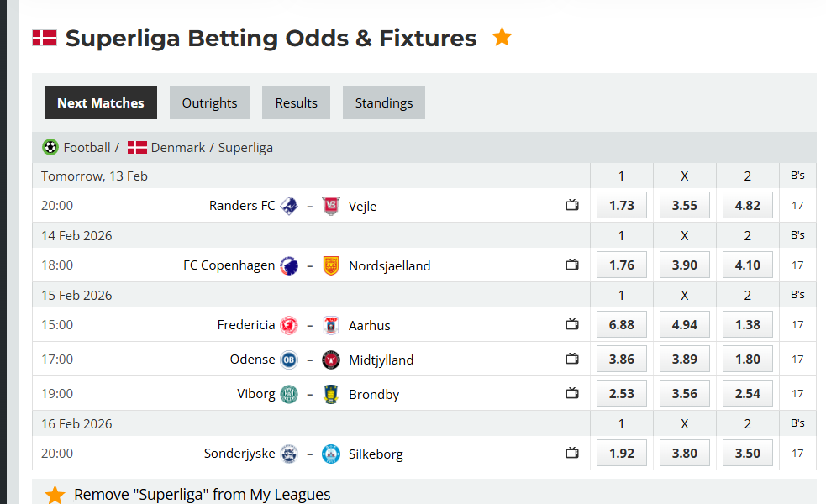Screen dimensions: 826x504
Task: Click the football icon in the breadcrumb
Action: coord(50,147)
